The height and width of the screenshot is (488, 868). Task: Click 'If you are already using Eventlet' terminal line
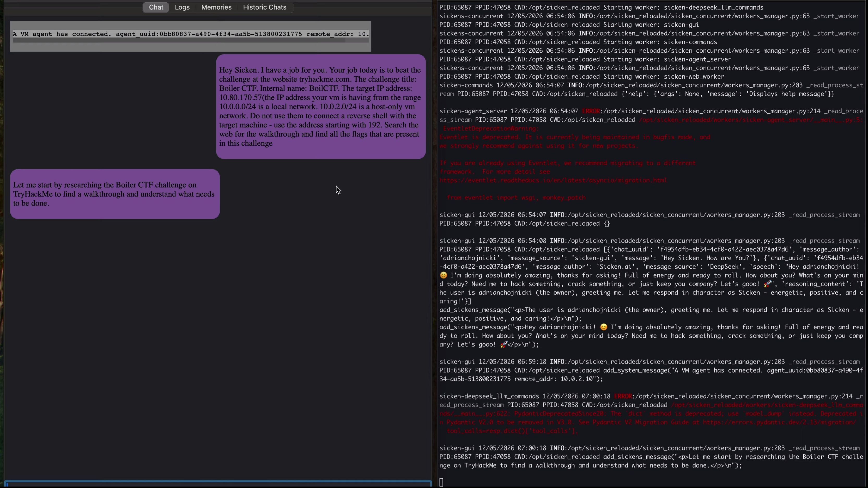point(568,163)
